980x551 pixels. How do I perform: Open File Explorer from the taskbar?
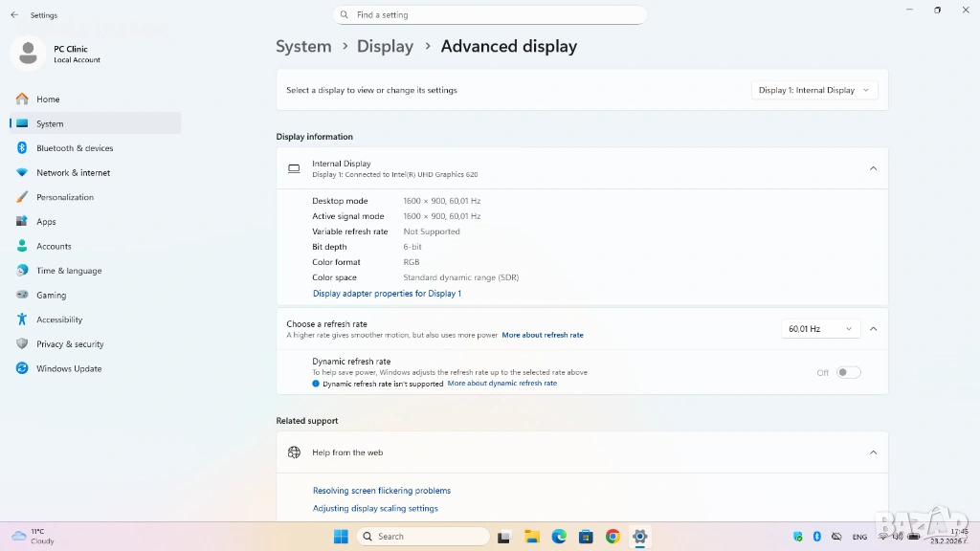click(x=532, y=537)
